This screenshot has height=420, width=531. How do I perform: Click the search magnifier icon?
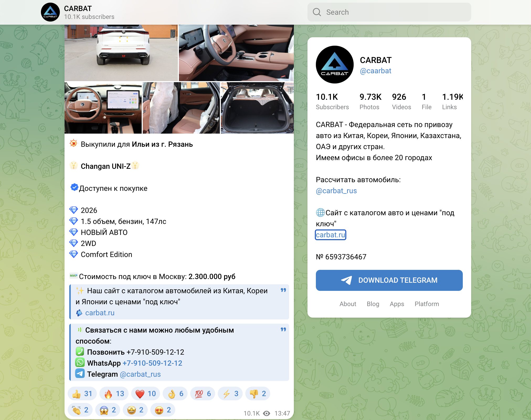[x=317, y=12]
